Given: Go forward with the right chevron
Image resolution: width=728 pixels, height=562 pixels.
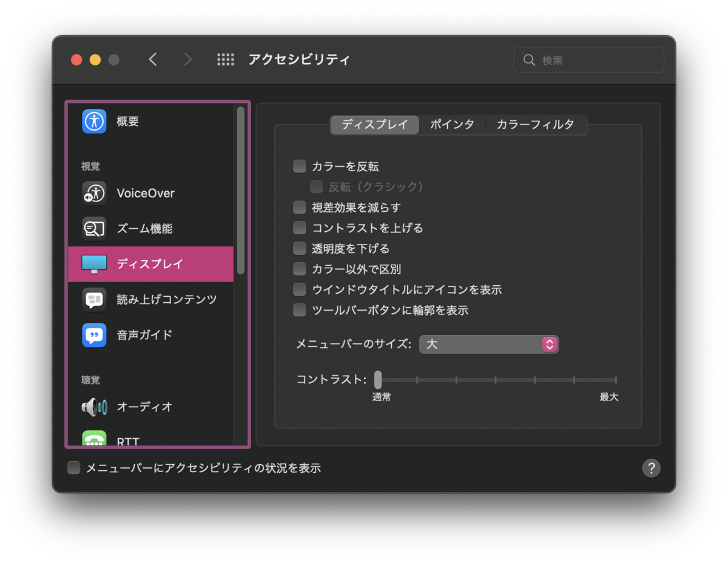Looking at the screenshot, I should click(x=187, y=59).
